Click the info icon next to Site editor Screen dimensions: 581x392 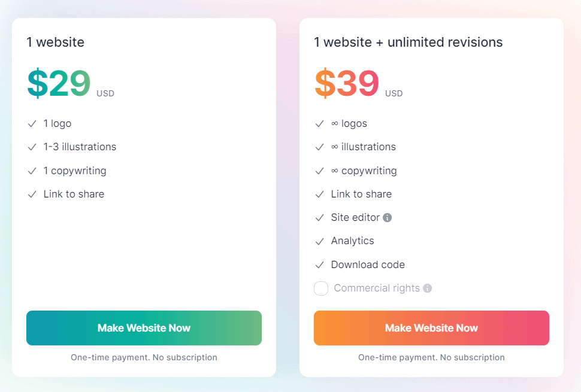click(x=387, y=217)
